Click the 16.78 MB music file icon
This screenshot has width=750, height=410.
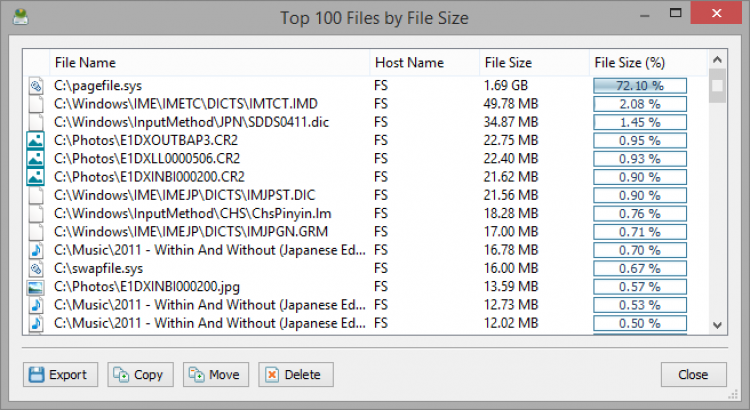click(x=36, y=250)
